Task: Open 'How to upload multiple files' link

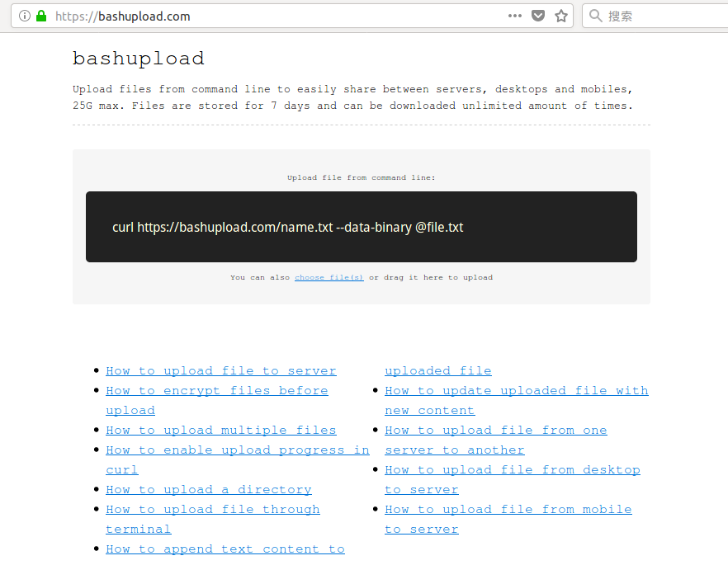Action: pyautogui.click(x=221, y=431)
